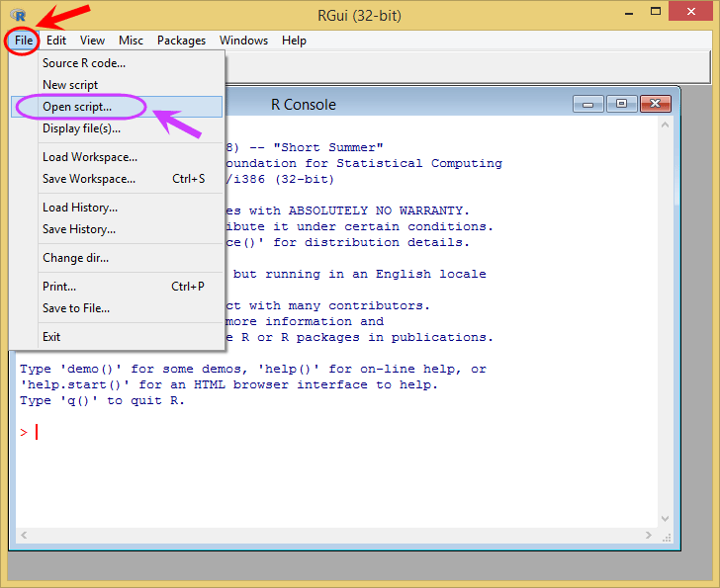The width and height of the screenshot is (720, 588).
Task: Select Exit in File menu
Action: [x=117, y=337]
